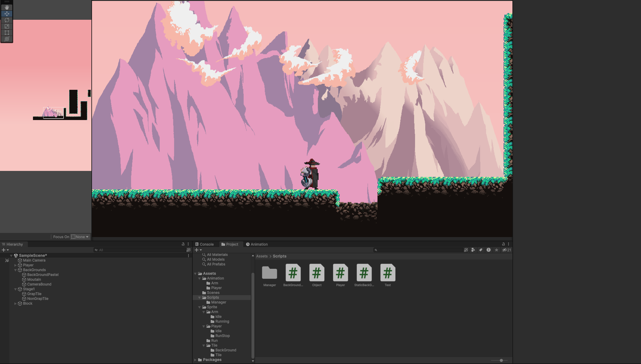Toggle the Hierarchy panel lock
This screenshot has width=641, height=364.
(x=183, y=244)
